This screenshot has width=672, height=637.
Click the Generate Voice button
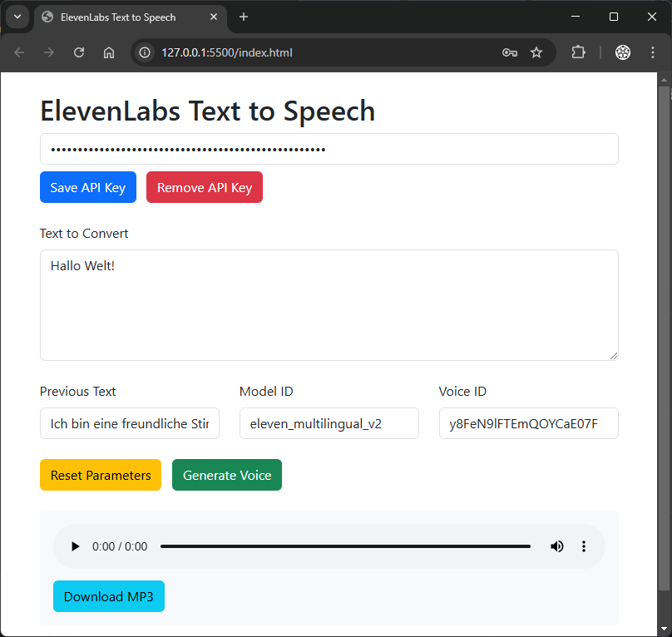coord(227,475)
